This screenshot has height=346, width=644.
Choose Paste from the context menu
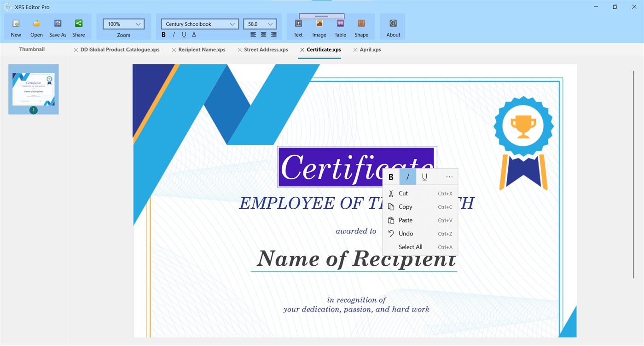coord(405,220)
